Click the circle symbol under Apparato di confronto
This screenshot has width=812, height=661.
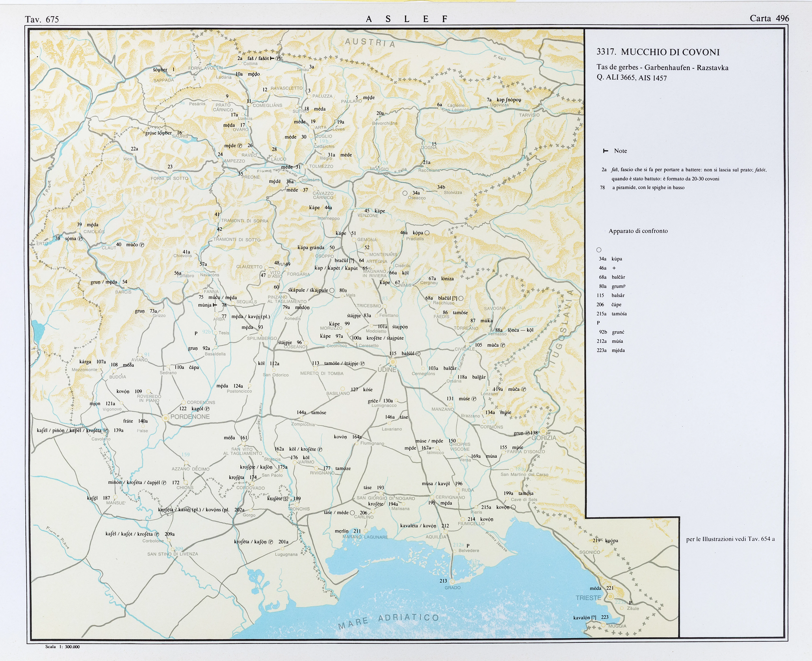coord(599,250)
